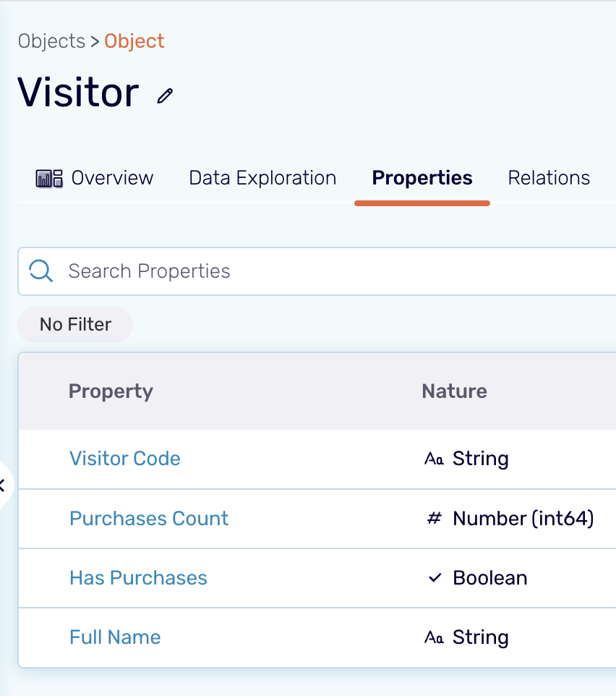The width and height of the screenshot is (616, 696).
Task: Click the String type icon for Full Name
Action: pos(434,637)
